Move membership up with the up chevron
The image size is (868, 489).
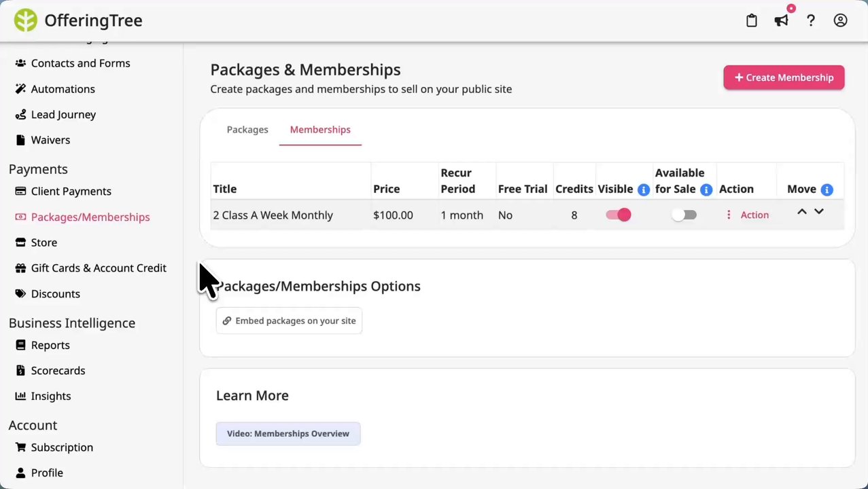coord(802,212)
